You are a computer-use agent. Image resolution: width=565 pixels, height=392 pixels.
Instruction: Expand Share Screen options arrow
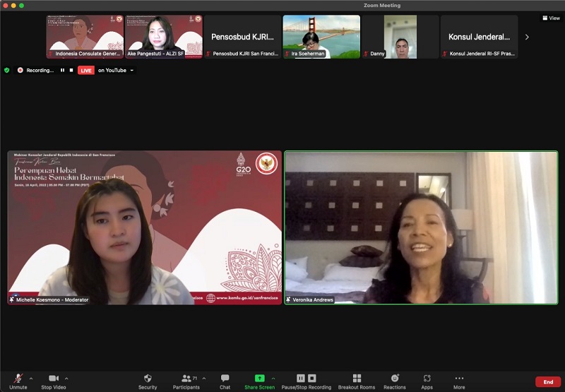click(x=273, y=379)
